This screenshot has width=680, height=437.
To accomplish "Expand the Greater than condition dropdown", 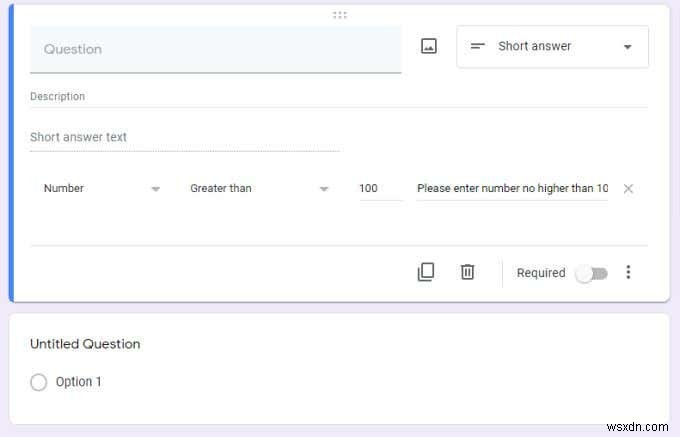I will (259, 189).
